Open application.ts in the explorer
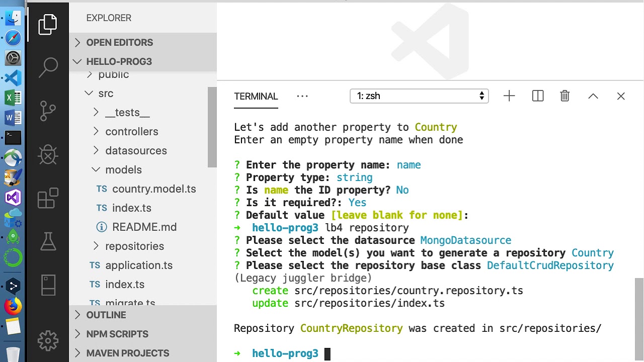 [x=139, y=265]
